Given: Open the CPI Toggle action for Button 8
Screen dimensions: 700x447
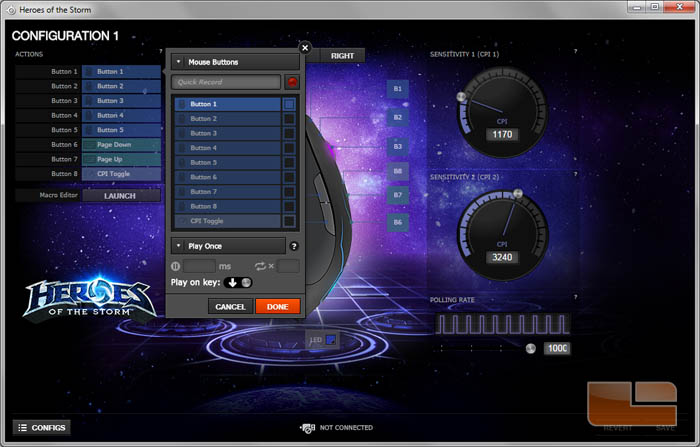Looking at the screenshot, I should coord(121,174).
